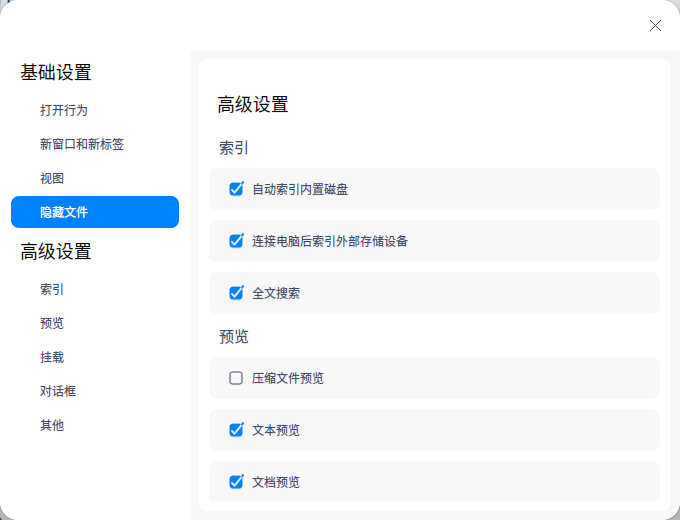Uncheck 文本预览 checkbox
Viewport: 680px width, 520px height.
point(236,430)
